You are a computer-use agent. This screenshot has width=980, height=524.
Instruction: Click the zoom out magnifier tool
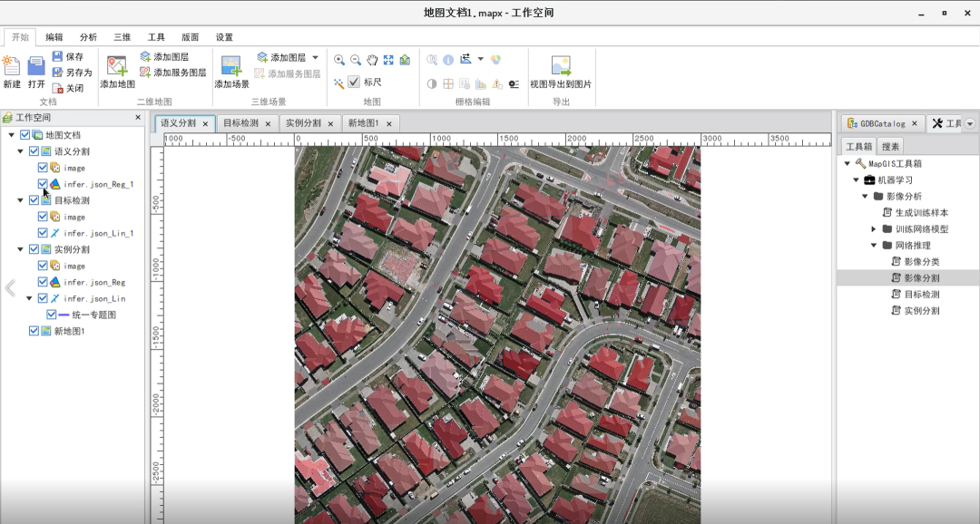[356, 60]
